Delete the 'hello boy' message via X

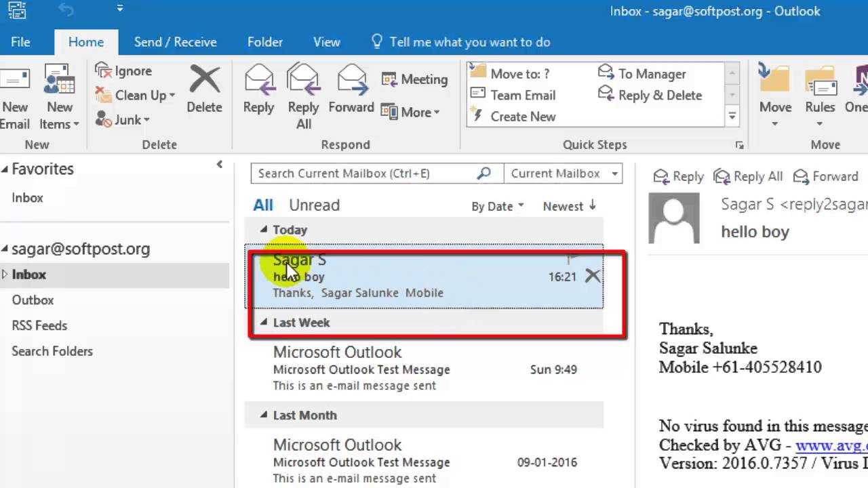[593, 275]
